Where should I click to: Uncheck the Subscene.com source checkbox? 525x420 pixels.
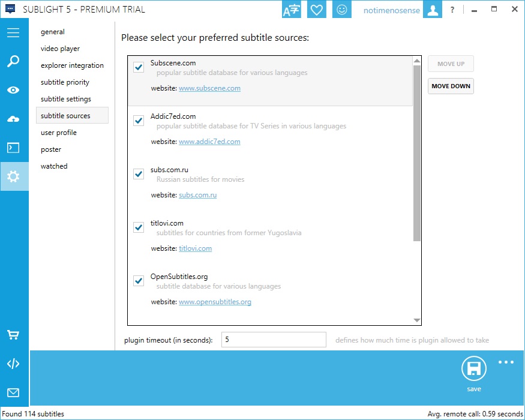click(x=139, y=67)
